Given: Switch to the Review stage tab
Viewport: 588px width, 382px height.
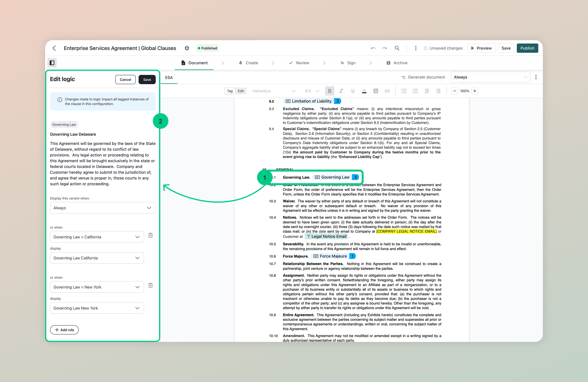Looking at the screenshot, I should (x=299, y=63).
